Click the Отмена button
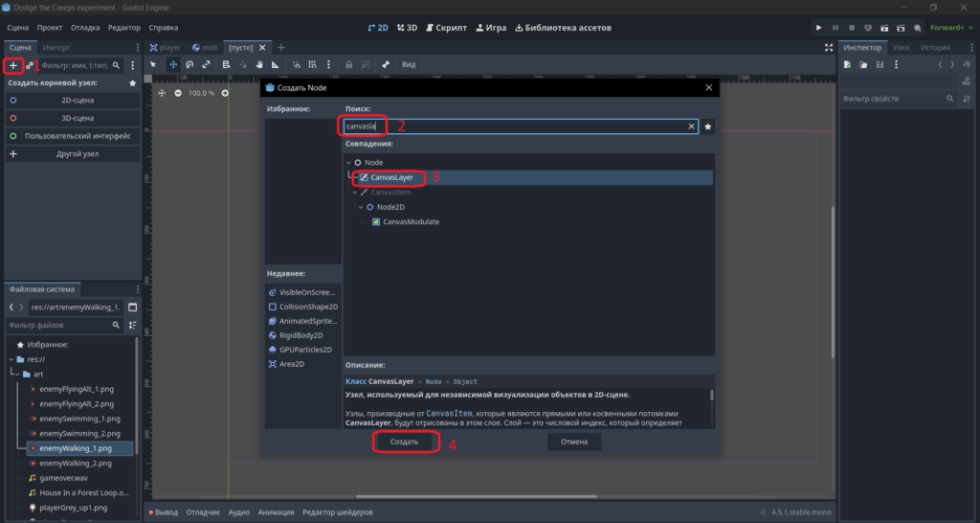This screenshot has width=980, height=523. pyautogui.click(x=574, y=442)
